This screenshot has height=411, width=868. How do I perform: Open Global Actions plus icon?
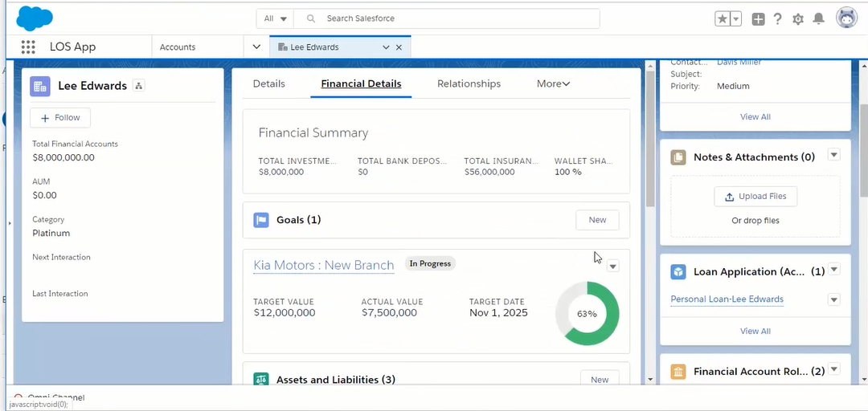coord(758,18)
